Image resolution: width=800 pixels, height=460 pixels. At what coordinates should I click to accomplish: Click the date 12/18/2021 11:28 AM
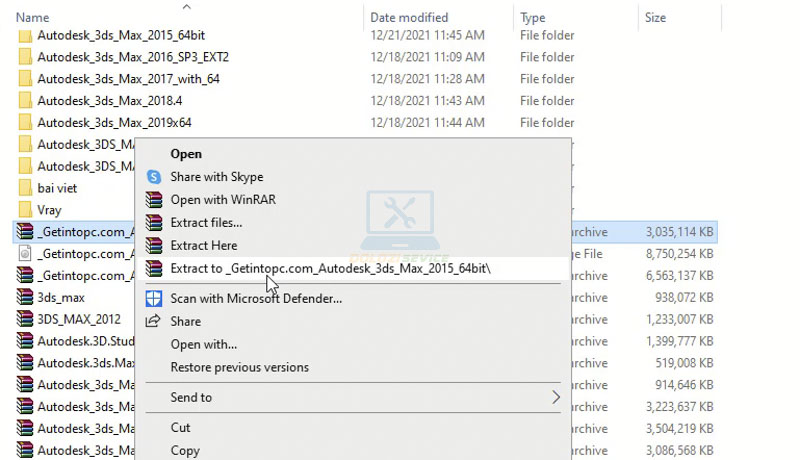(x=428, y=79)
